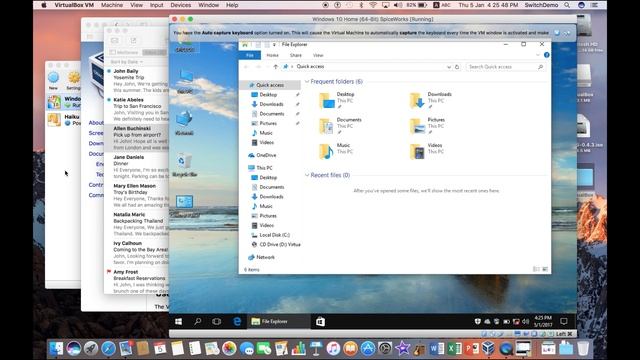The height and width of the screenshot is (360, 640).
Task: Switch to the Home ribbon tab
Action: tap(272, 55)
